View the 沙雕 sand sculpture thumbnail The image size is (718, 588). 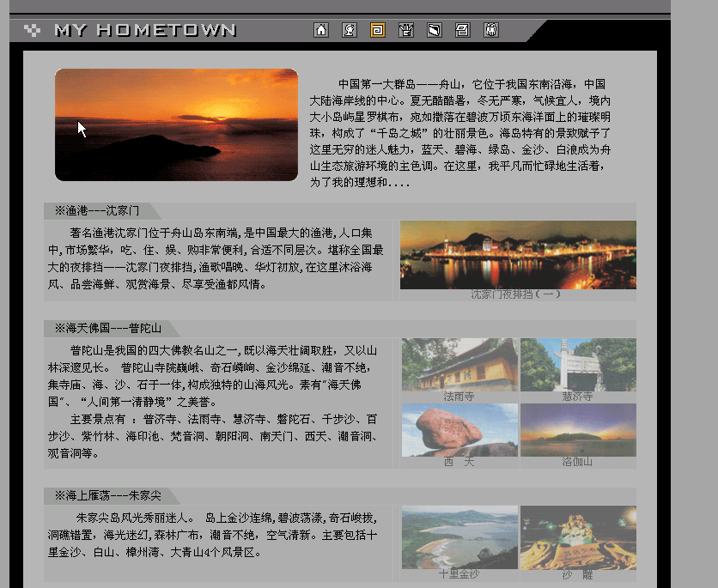pyautogui.click(x=578, y=536)
